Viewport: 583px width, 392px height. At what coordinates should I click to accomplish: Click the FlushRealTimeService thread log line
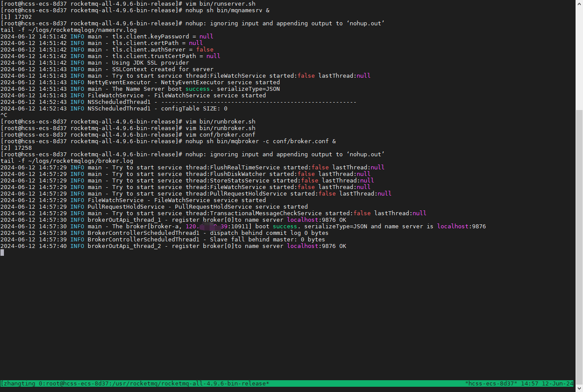[x=193, y=168]
